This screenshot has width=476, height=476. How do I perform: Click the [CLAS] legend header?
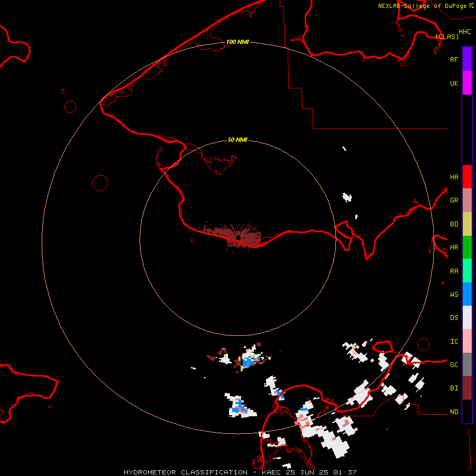tap(447, 36)
